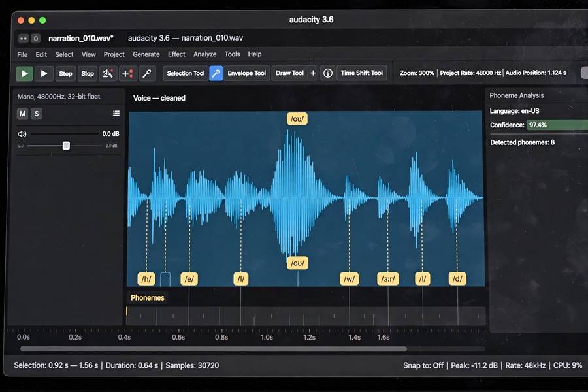Click the gray Play button beside Stop
The height and width of the screenshot is (392, 588).
point(44,74)
